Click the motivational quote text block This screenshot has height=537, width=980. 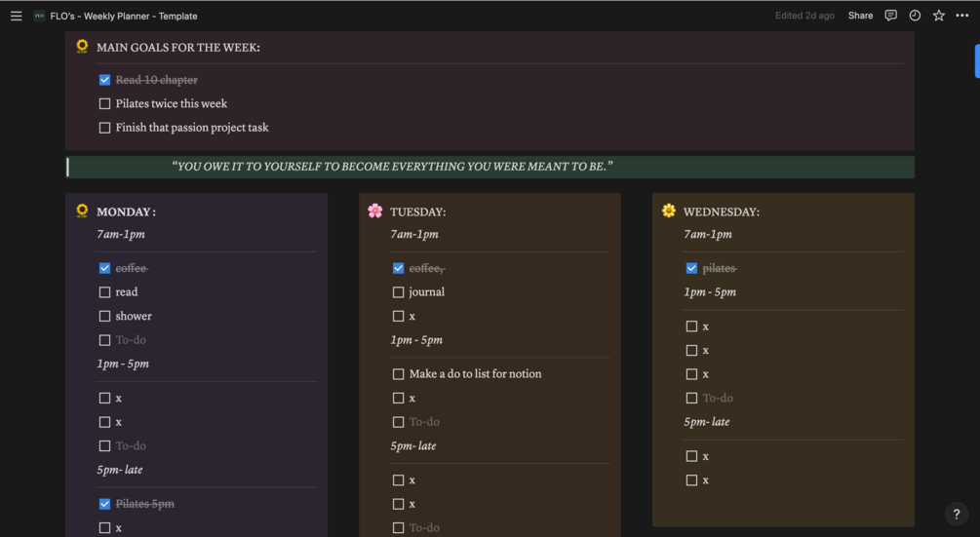pos(392,167)
